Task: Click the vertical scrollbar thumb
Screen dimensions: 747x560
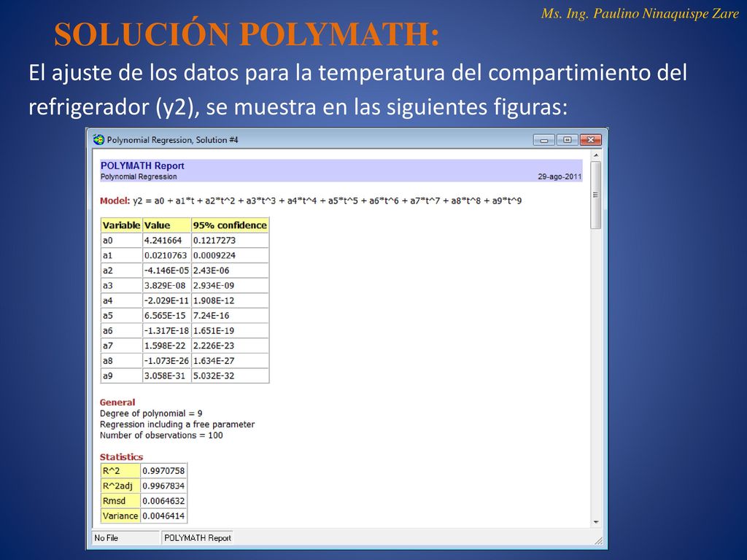Action: (596, 195)
